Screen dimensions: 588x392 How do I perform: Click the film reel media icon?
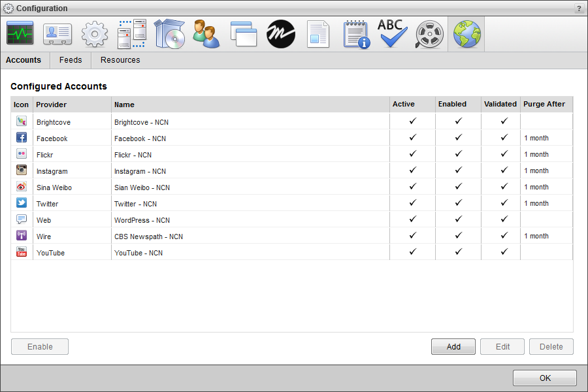point(429,33)
